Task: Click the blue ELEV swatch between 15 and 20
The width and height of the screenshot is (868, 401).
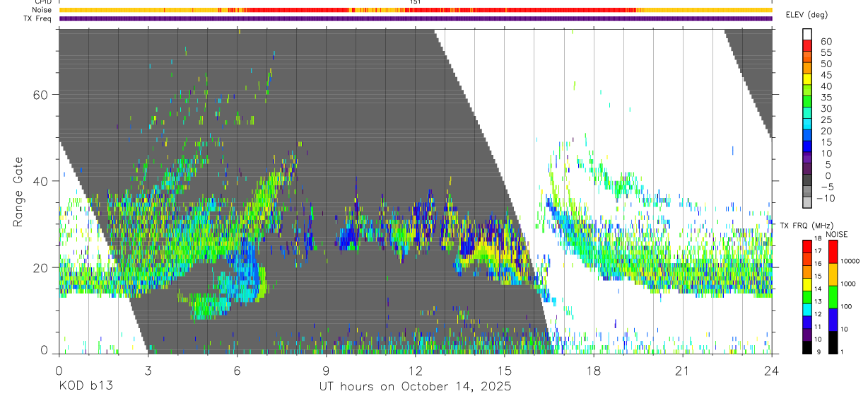Action: point(807,136)
